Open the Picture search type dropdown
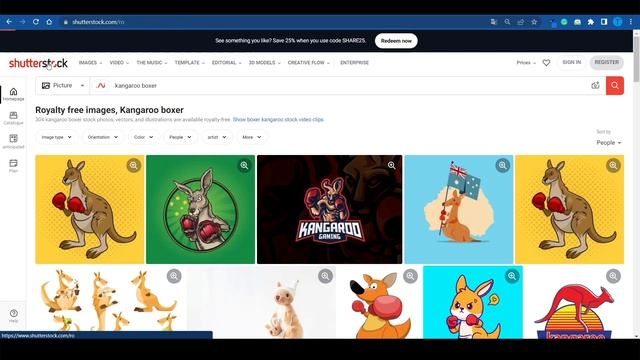Viewport: 640px width, 360px height. tap(62, 85)
